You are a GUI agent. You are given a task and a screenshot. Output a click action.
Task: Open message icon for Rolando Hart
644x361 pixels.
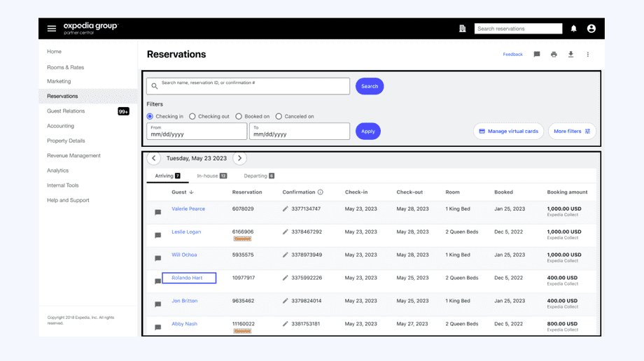157,281
